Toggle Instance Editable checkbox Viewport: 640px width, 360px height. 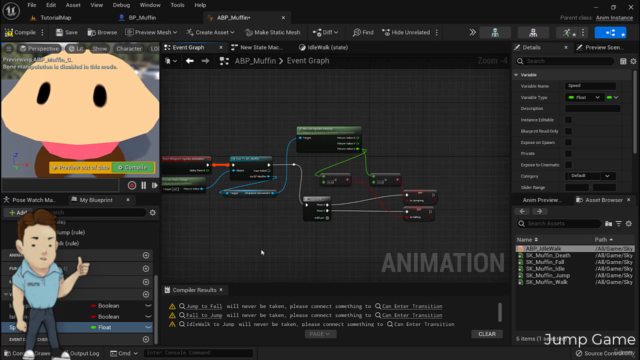(568, 120)
